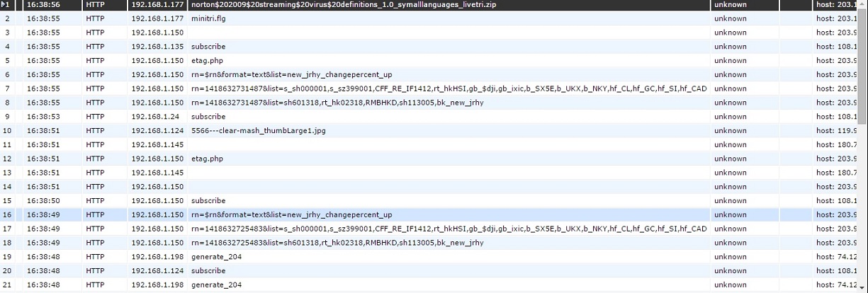The width and height of the screenshot is (868, 293).
Task: Click timestamp 16:38:49 in row 17
Action: tap(42, 229)
